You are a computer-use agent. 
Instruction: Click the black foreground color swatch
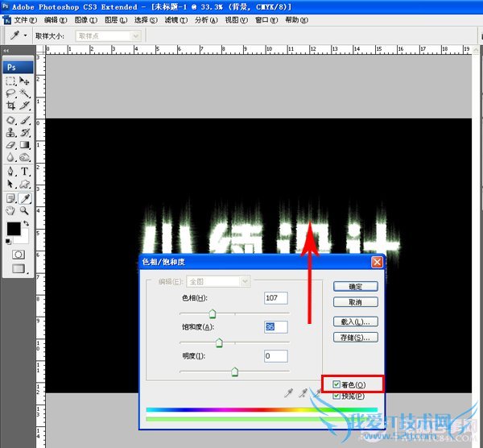coord(13,229)
